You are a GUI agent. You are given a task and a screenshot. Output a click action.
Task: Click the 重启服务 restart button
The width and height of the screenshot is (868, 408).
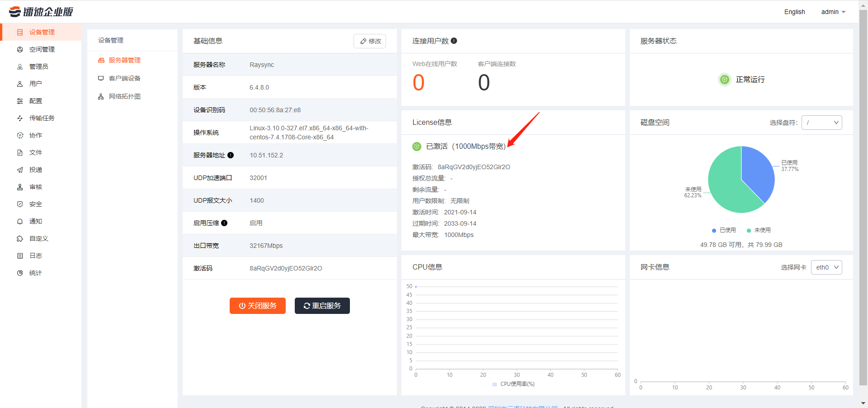322,306
